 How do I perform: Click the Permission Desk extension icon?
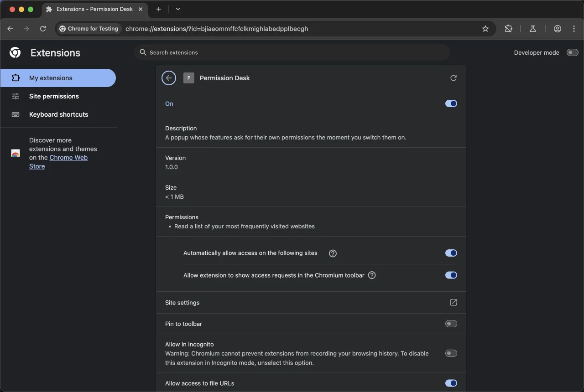click(189, 78)
